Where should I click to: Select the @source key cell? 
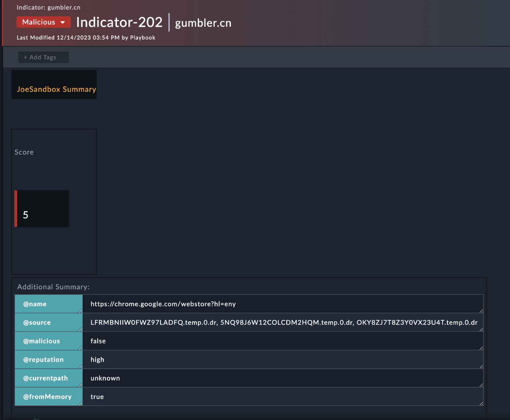click(x=48, y=322)
